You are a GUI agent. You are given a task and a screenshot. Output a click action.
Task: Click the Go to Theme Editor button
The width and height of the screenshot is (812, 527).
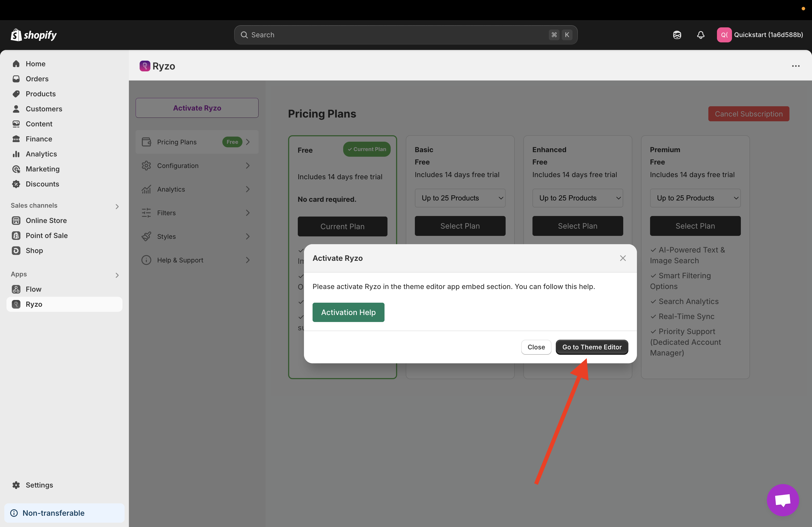[592, 347]
